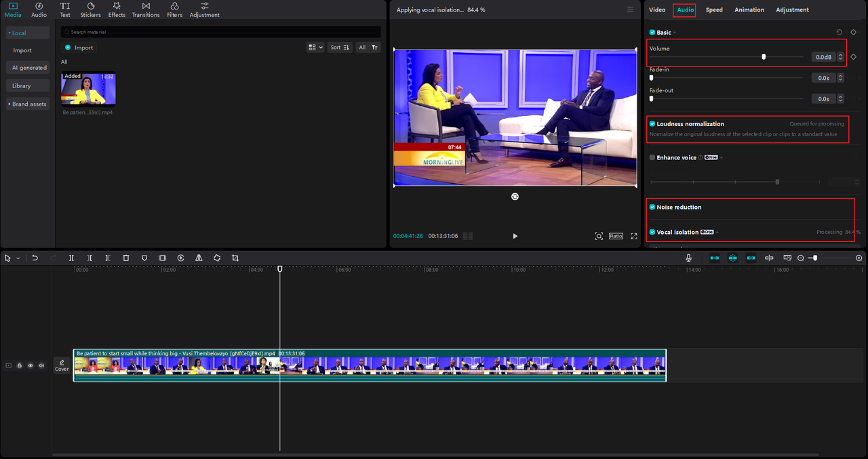Image resolution: width=868 pixels, height=459 pixels.
Task: Toggle main track magnet
Action: click(715, 258)
